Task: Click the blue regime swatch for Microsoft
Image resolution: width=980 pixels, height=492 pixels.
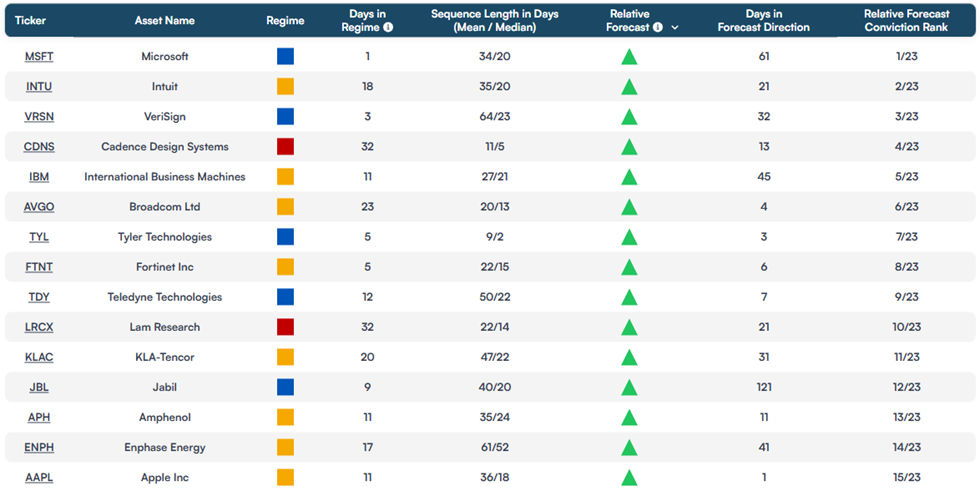Action: point(286,56)
